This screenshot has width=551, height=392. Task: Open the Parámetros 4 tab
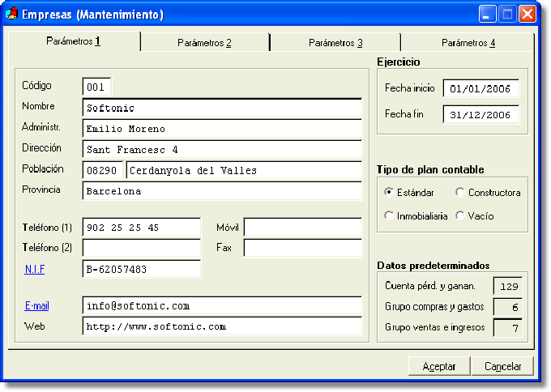point(468,43)
